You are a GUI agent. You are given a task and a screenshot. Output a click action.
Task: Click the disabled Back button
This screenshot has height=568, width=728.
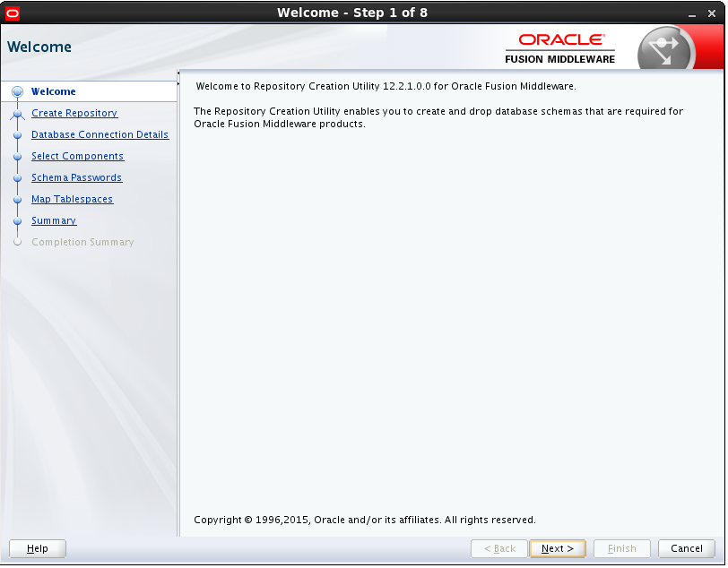(499, 549)
